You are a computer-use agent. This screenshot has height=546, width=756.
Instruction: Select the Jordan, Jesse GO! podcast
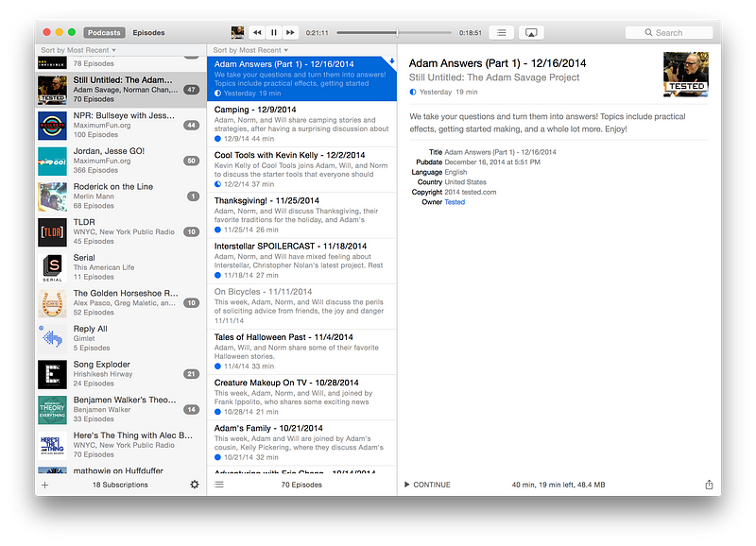[121, 161]
